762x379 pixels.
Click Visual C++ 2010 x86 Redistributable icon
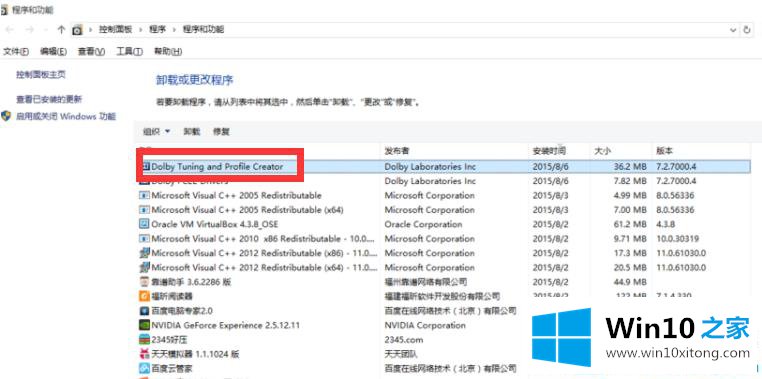pyautogui.click(x=144, y=239)
